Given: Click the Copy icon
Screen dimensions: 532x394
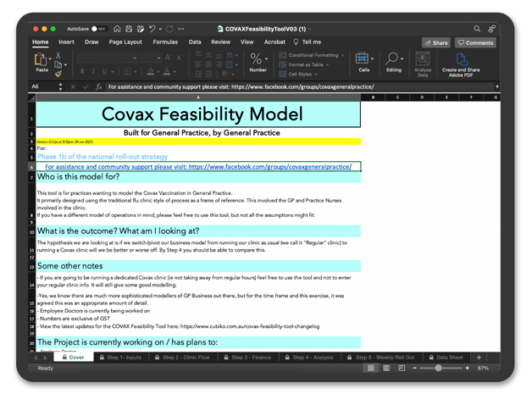Looking at the screenshot, I should 58,64.
